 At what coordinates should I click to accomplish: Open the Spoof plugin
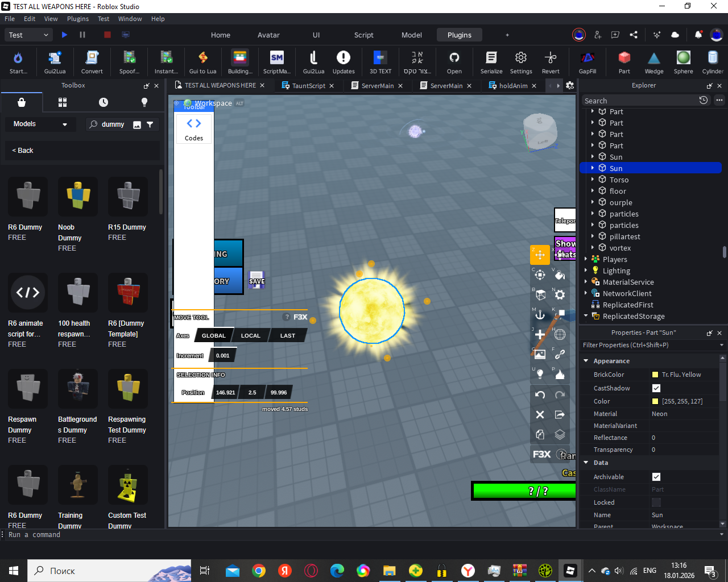click(x=129, y=62)
